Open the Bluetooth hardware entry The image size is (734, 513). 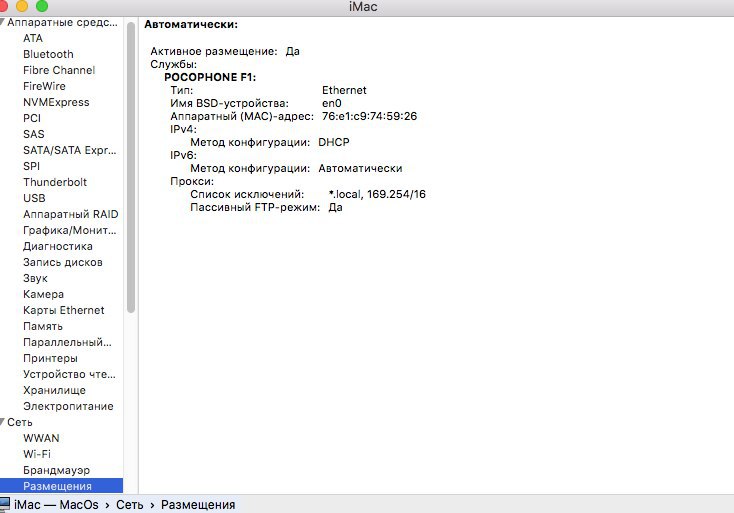click(48, 54)
